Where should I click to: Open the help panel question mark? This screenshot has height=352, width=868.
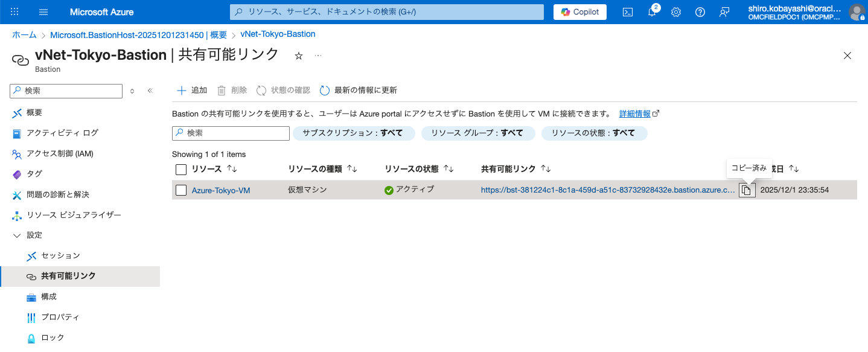pyautogui.click(x=700, y=11)
